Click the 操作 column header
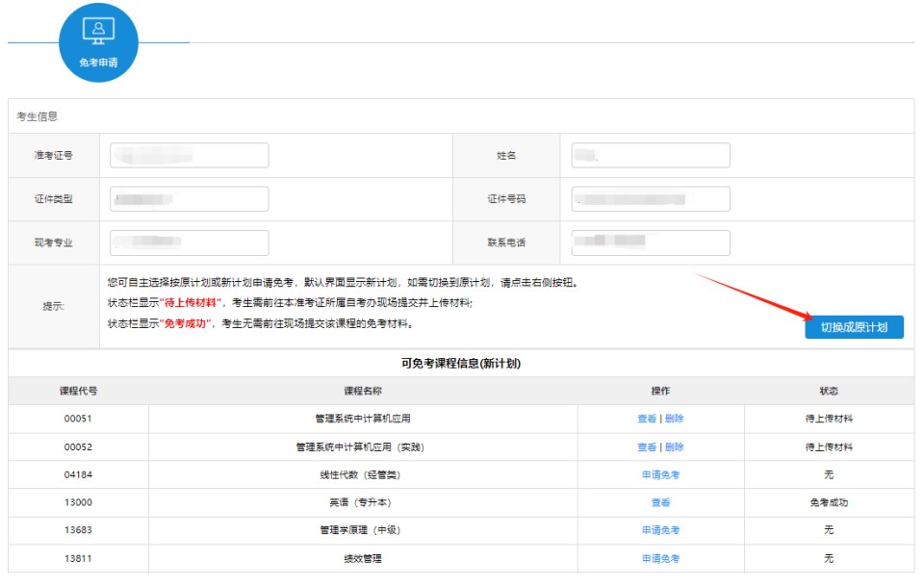924x586 pixels. pos(660,392)
